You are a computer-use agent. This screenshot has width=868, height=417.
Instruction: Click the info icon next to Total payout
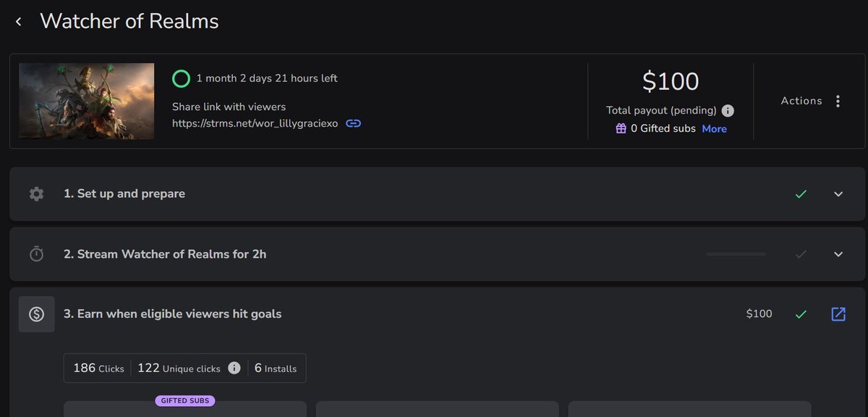(728, 111)
